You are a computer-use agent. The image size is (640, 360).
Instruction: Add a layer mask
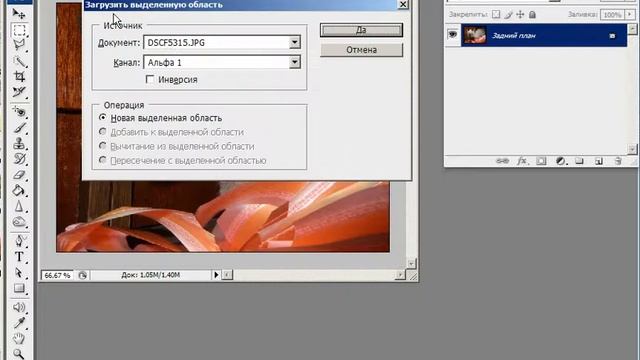pyautogui.click(x=541, y=161)
